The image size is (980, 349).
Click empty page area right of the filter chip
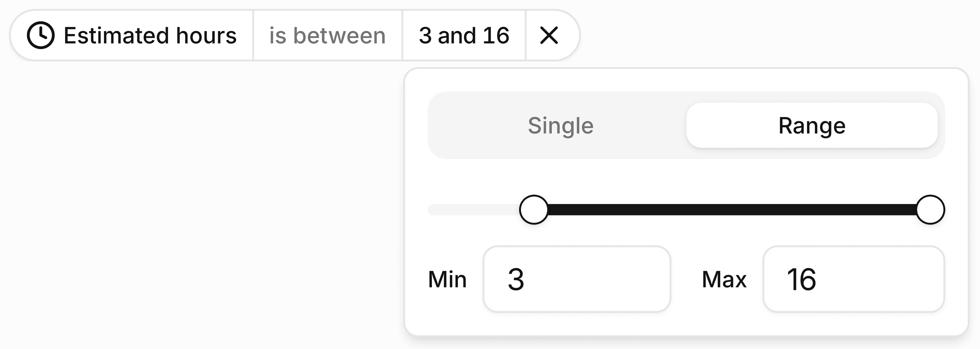tap(761, 34)
